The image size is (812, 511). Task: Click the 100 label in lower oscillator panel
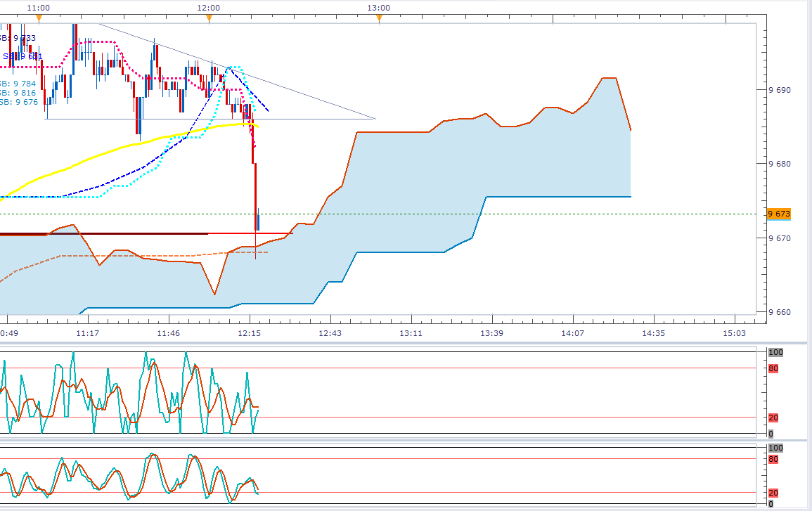(775, 448)
